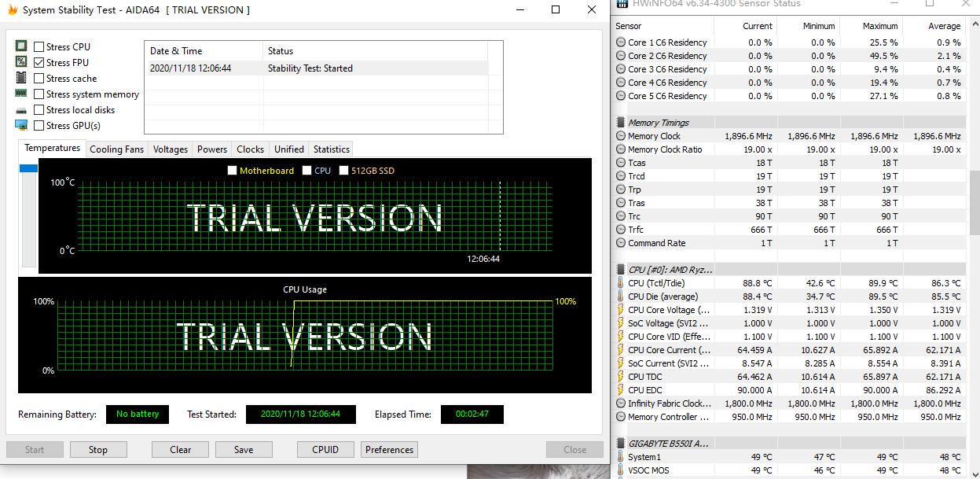The width and height of the screenshot is (980, 479).
Task: Click the system memory RAM icon
Action: point(21,94)
